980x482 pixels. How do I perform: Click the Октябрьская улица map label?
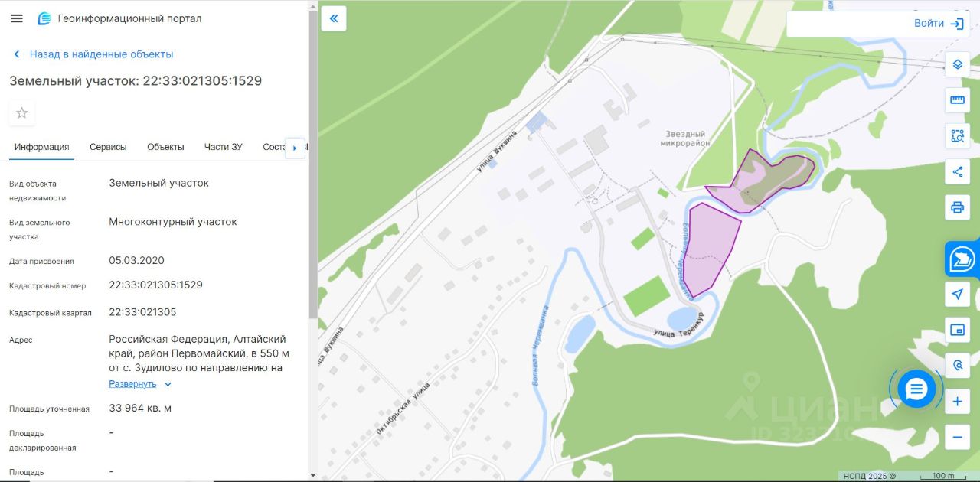click(x=404, y=408)
